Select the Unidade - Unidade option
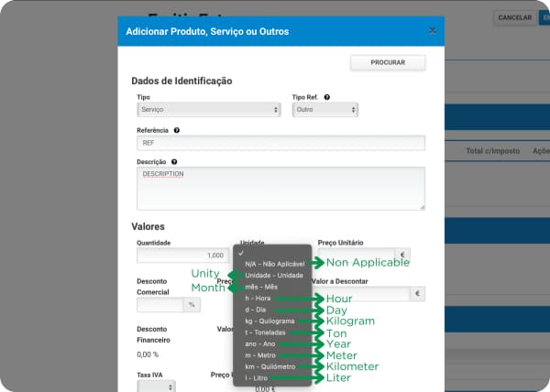Image resolution: width=550 pixels, height=392 pixels. coord(272,276)
